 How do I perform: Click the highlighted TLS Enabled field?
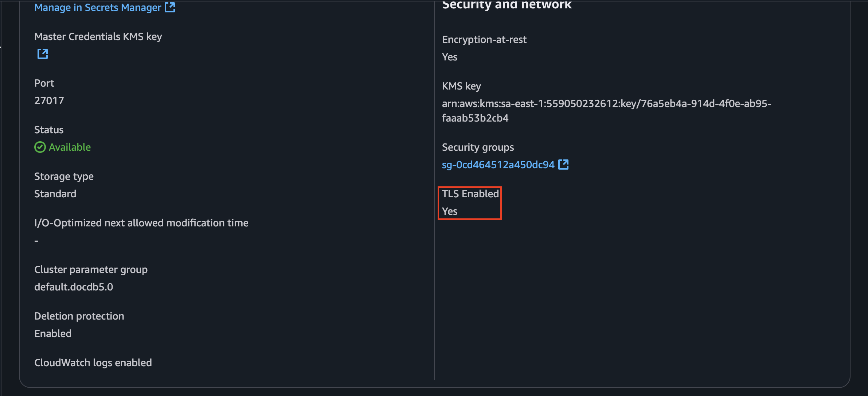(470, 203)
